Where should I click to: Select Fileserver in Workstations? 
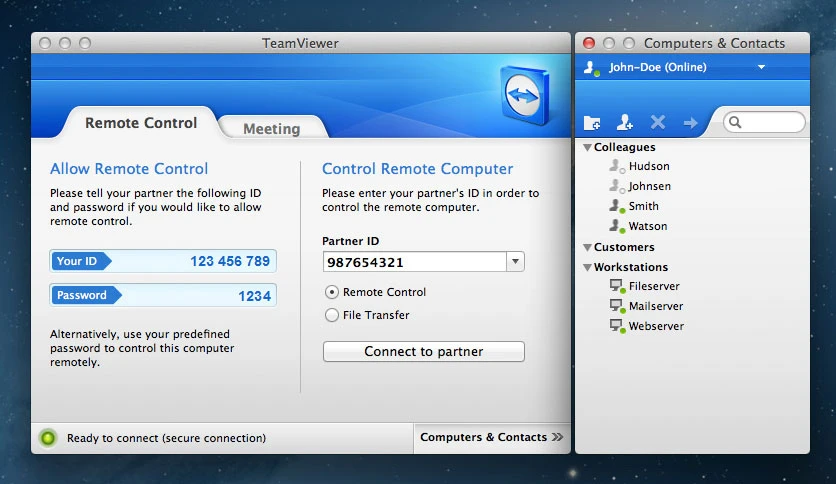[654, 286]
